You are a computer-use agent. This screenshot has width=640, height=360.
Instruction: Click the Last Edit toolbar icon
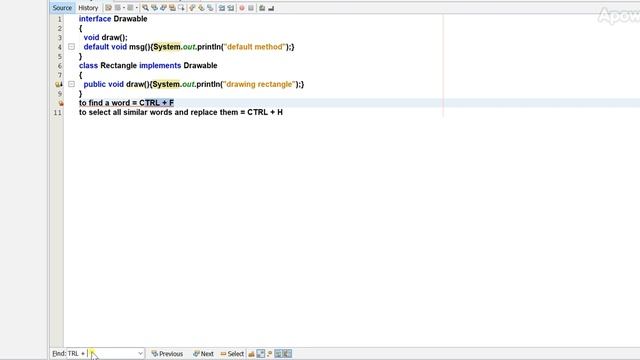[x=109, y=8]
